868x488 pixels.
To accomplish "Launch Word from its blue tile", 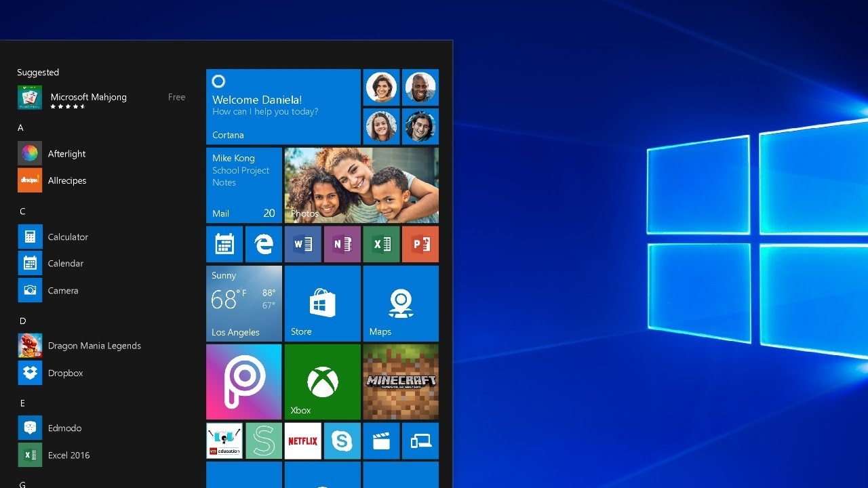I will coord(302,244).
